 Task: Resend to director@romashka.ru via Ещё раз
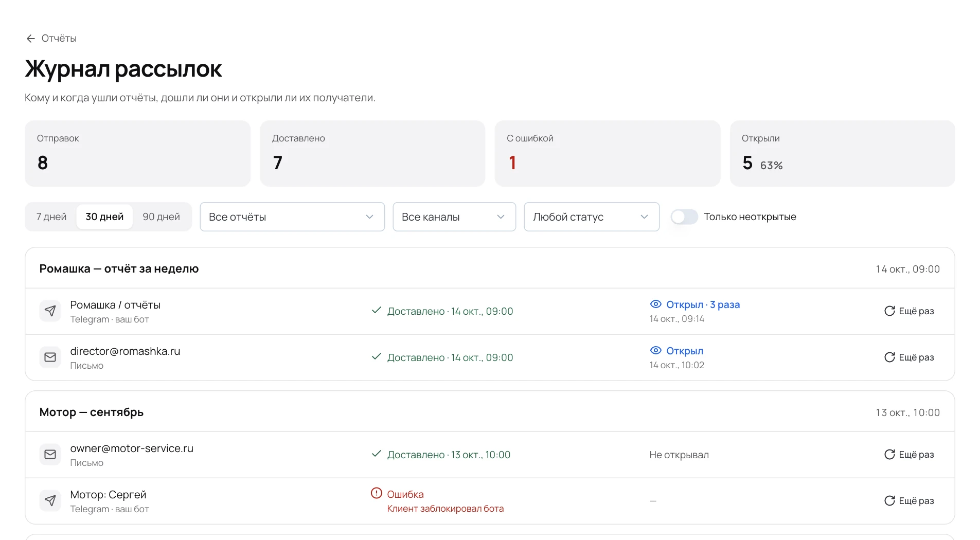(x=909, y=357)
